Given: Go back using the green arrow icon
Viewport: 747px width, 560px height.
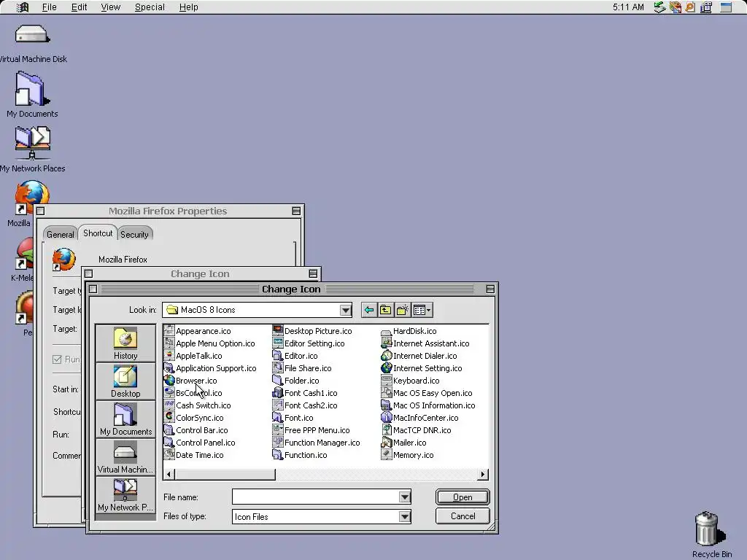Looking at the screenshot, I should coord(368,310).
